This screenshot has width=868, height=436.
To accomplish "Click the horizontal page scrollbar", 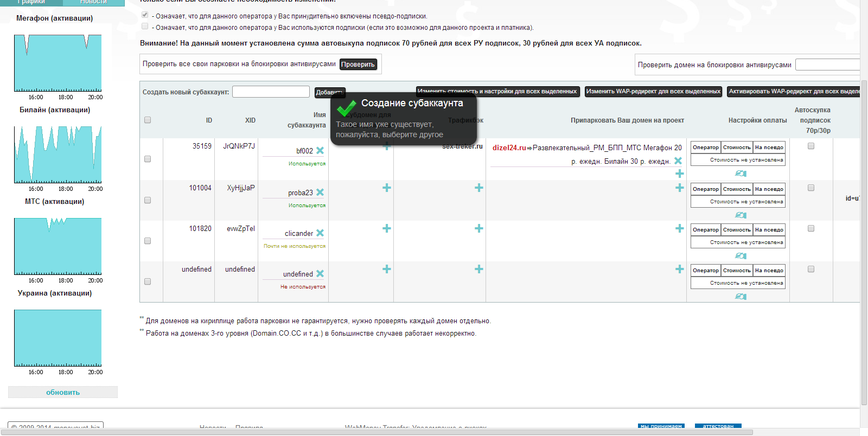I will click(x=376, y=432).
